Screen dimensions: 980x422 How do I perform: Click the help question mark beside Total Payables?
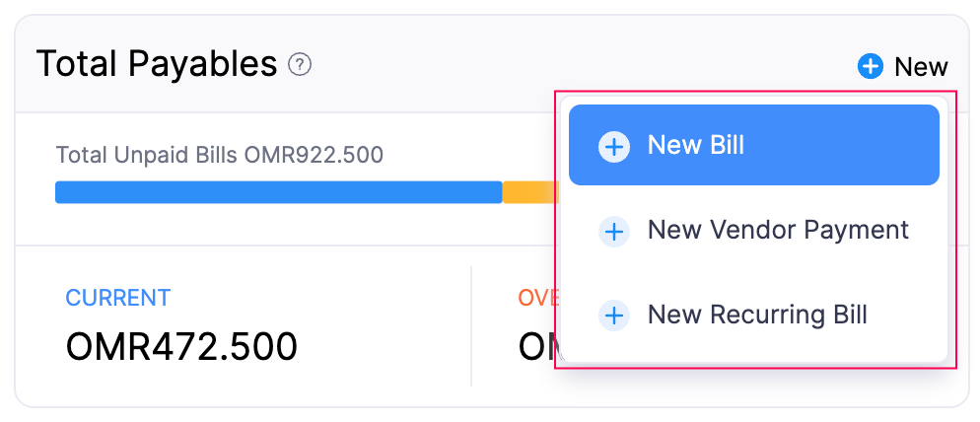click(300, 65)
